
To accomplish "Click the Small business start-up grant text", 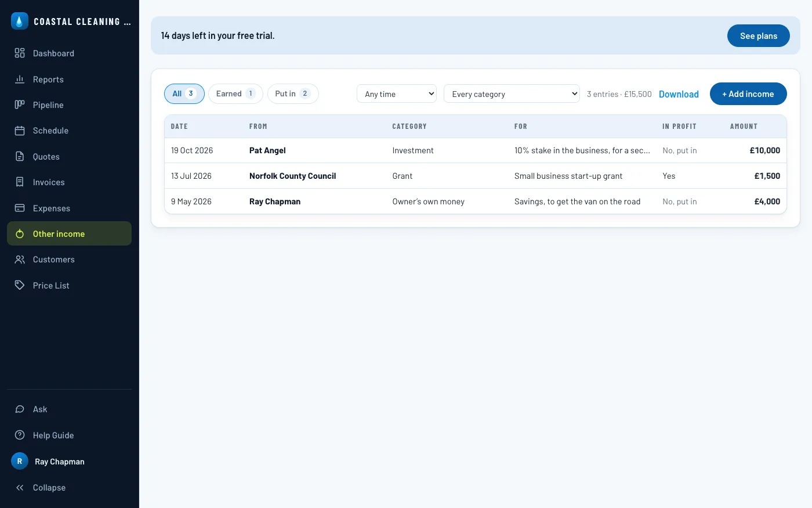I will (568, 176).
